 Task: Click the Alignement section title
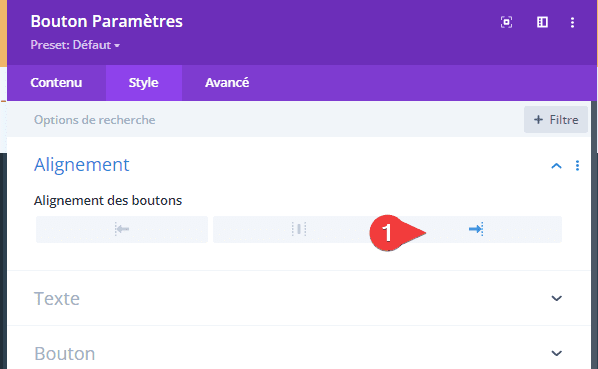82,165
